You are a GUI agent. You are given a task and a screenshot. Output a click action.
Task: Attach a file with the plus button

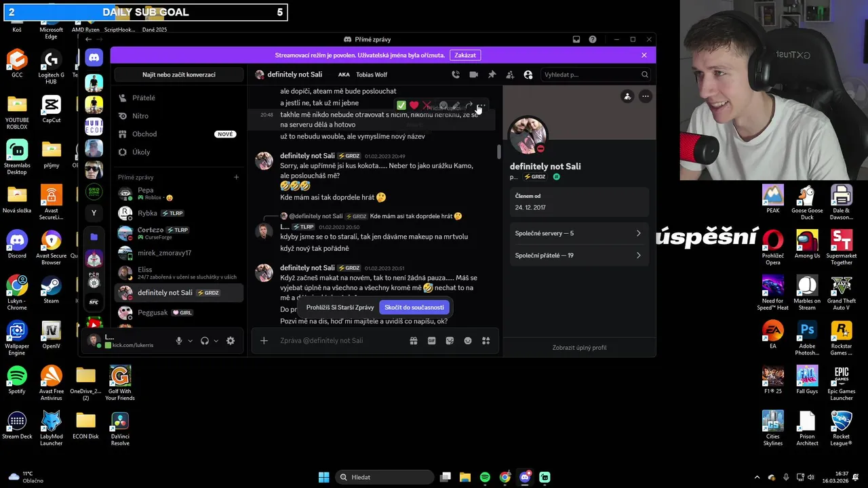[x=264, y=341]
